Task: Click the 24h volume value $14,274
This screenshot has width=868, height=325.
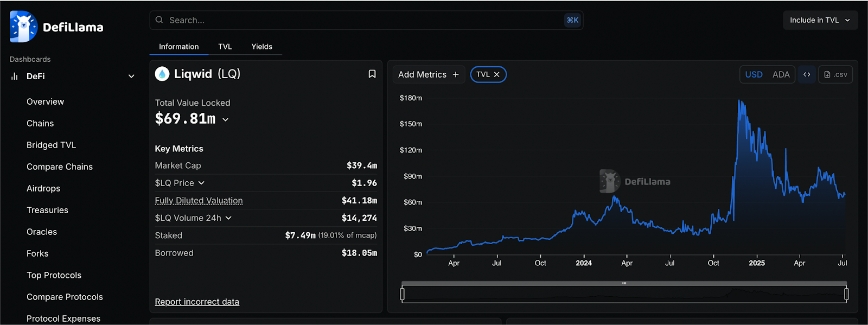Action: pyautogui.click(x=359, y=218)
